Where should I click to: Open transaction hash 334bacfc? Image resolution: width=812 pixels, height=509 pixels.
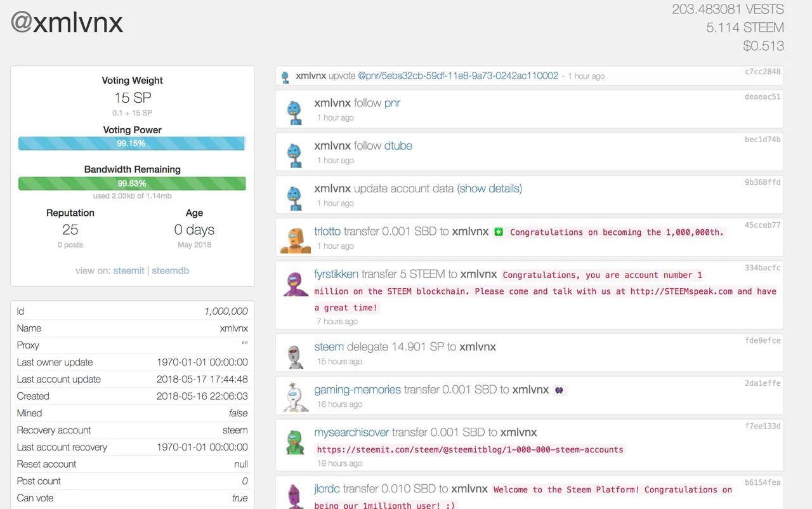coord(763,268)
